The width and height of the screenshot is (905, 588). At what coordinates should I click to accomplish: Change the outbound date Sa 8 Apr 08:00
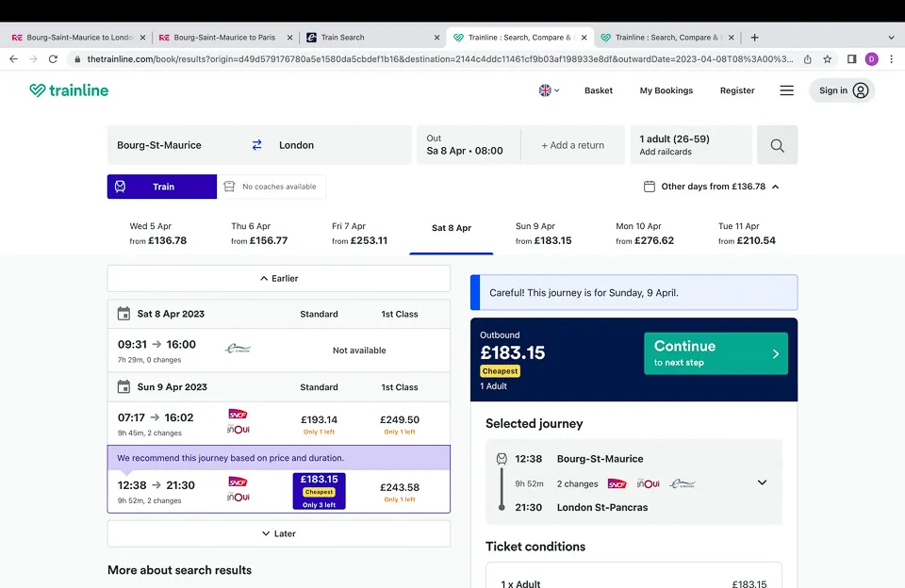pyautogui.click(x=469, y=145)
